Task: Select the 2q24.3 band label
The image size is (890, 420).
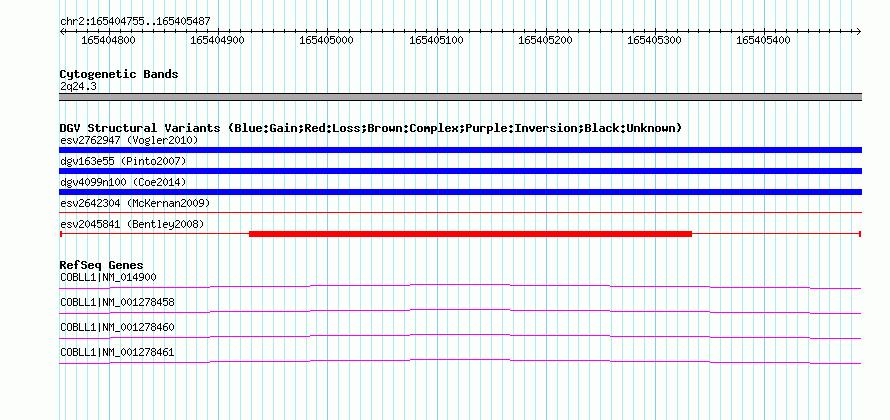Action: 77,87
